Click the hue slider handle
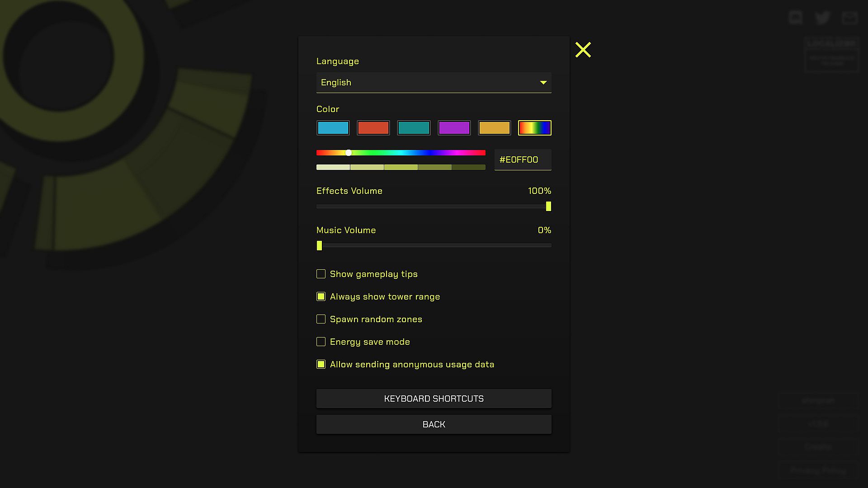 pos(349,153)
